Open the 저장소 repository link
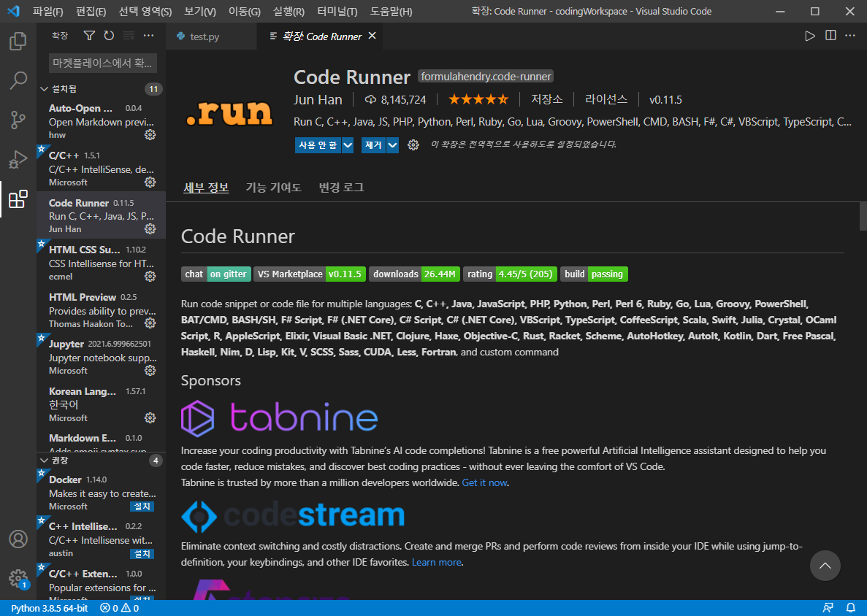Image resolution: width=867 pixels, height=616 pixels. [547, 99]
